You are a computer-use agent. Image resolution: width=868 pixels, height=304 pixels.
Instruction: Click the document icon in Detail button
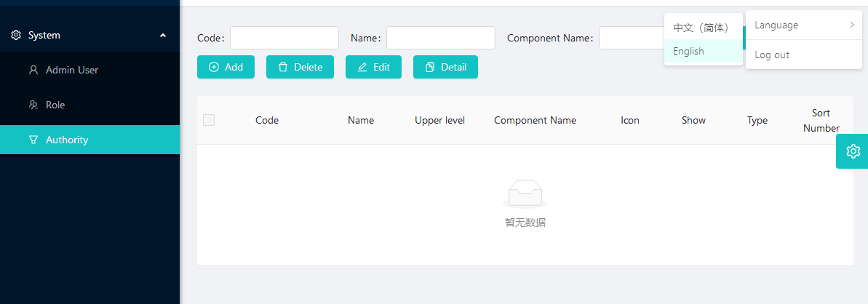[x=430, y=67]
